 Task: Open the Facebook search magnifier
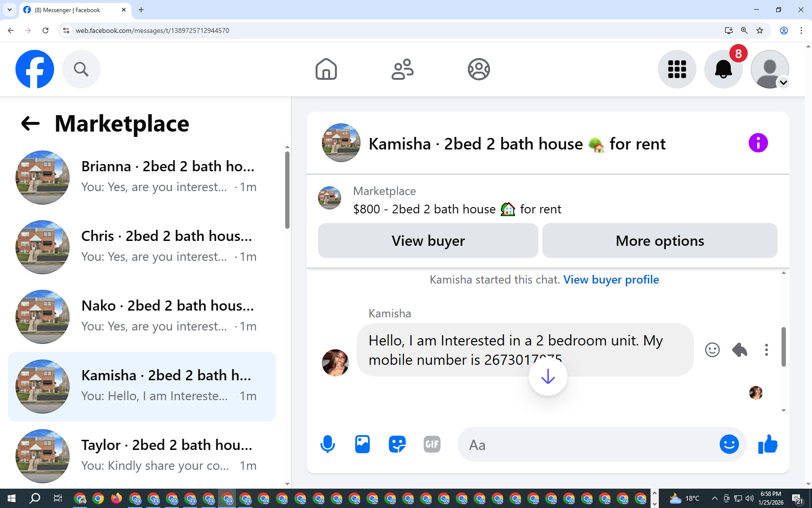tap(81, 69)
